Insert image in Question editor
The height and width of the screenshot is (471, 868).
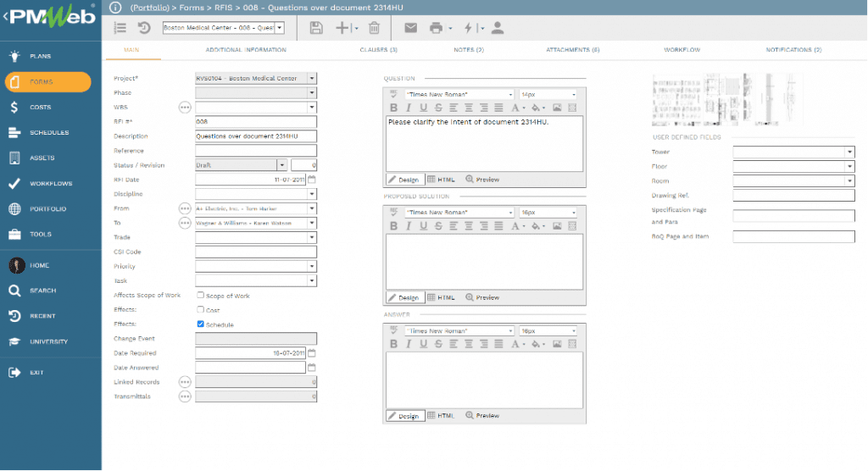(557, 108)
